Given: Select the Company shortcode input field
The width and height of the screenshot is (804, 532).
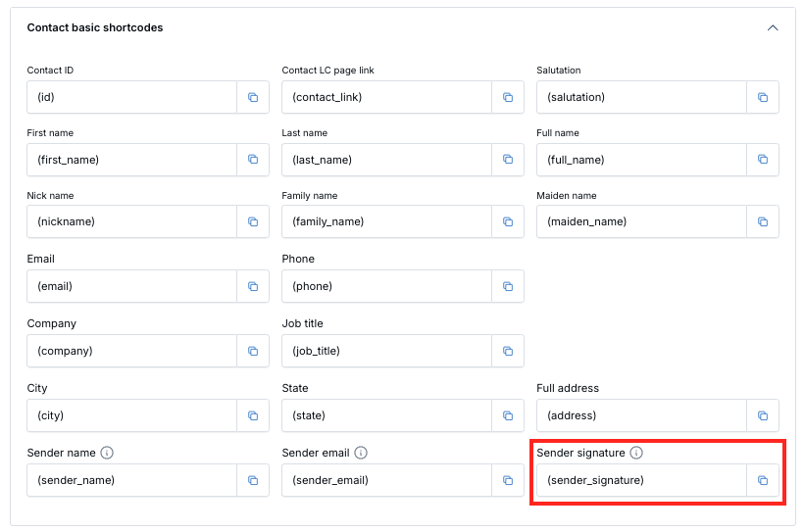Looking at the screenshot, I should point(131,351).
